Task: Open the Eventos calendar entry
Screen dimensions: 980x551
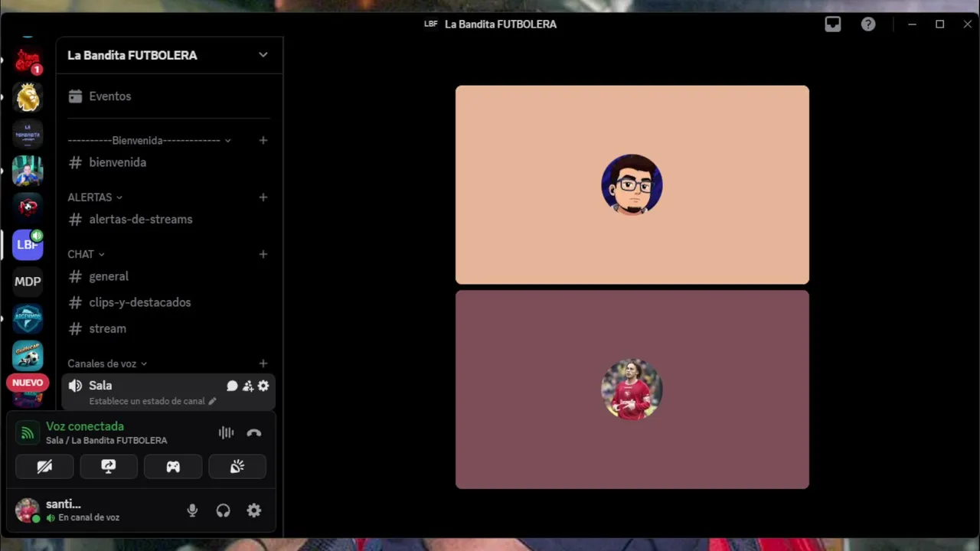Action: coord(168,96)
